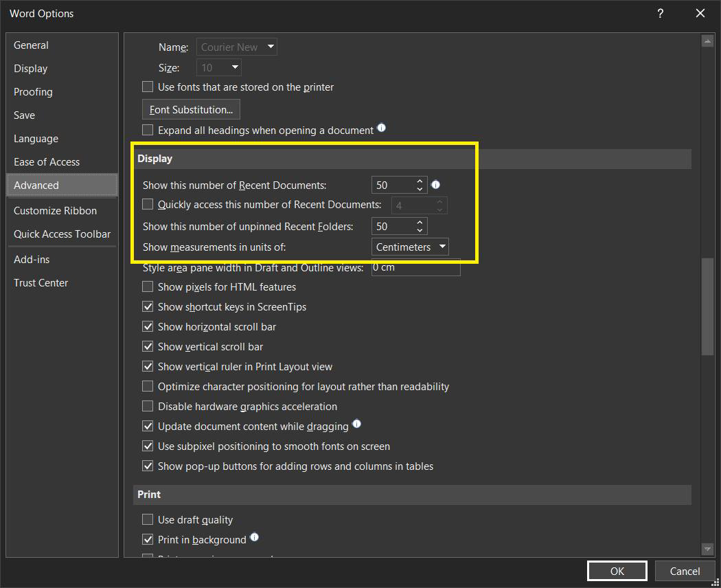Open the font Size dropdown
This screenshot has width=721, height=588.
219,67
